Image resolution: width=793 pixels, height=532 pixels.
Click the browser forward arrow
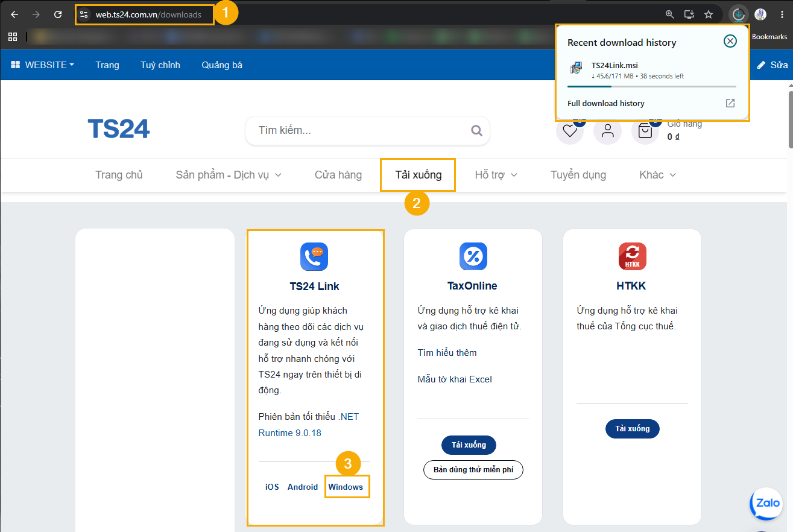36,14
